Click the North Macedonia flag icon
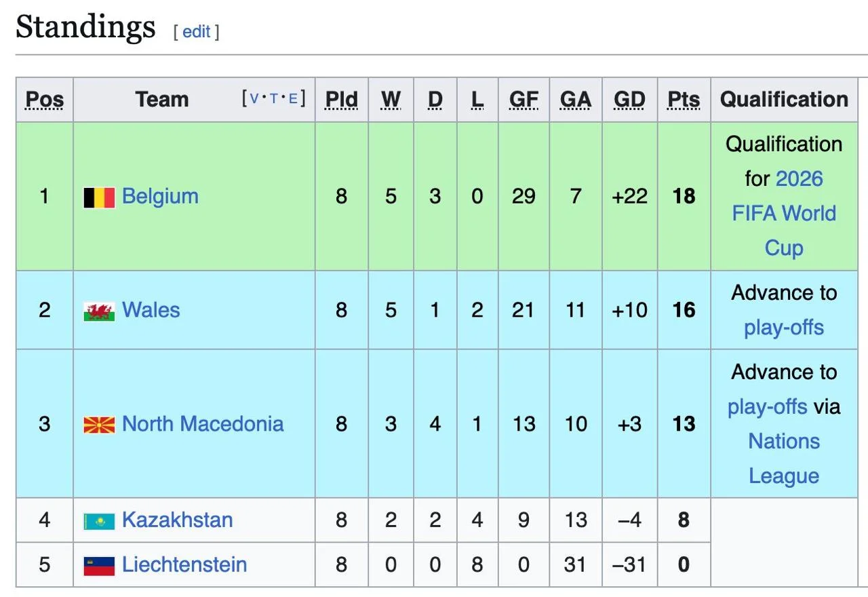The height and width of the screenshot is (597, 868). [x=99, y=425]
